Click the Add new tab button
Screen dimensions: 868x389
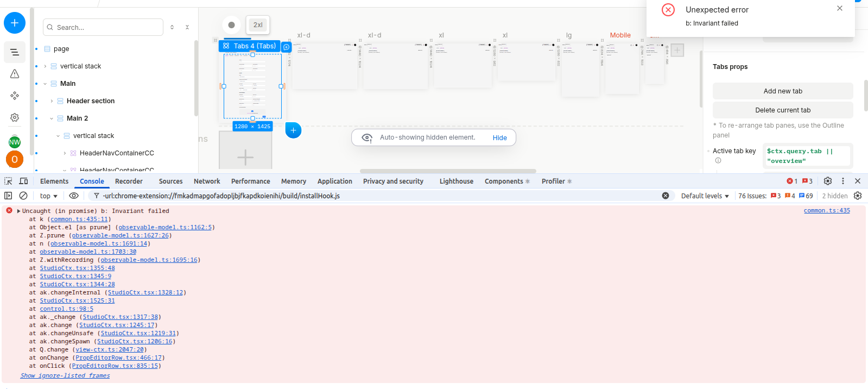782,91
